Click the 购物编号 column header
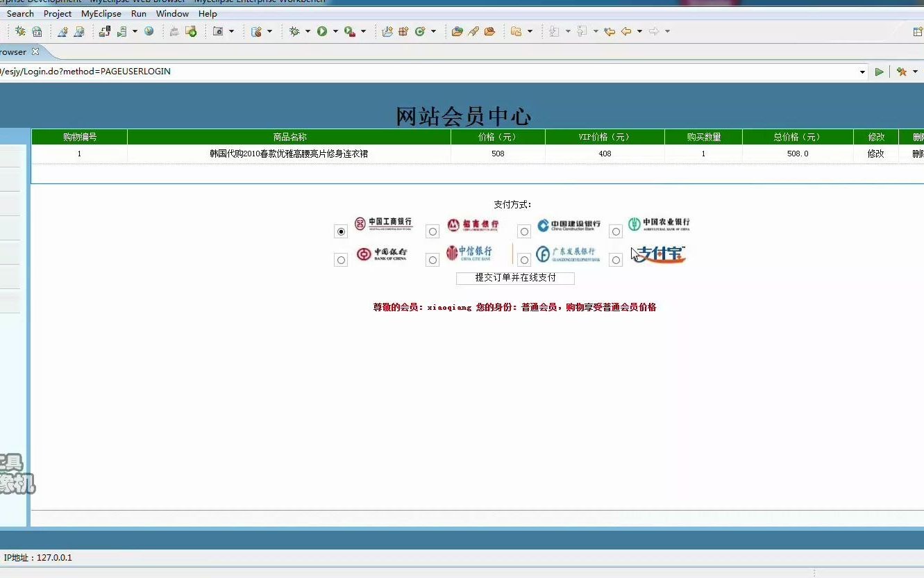The height and width of the screenshot is (578, 924). tap(80, 137)
